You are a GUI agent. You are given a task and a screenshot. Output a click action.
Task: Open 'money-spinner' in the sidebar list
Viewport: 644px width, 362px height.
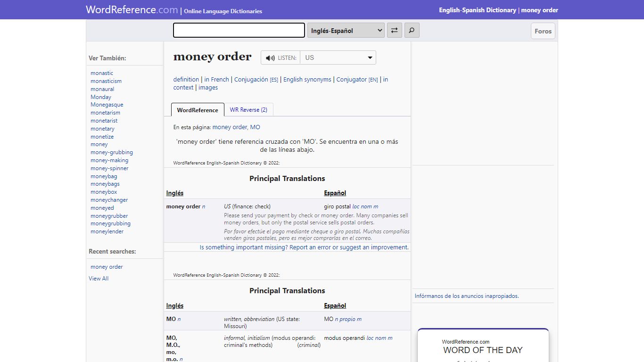click(109, 168)
